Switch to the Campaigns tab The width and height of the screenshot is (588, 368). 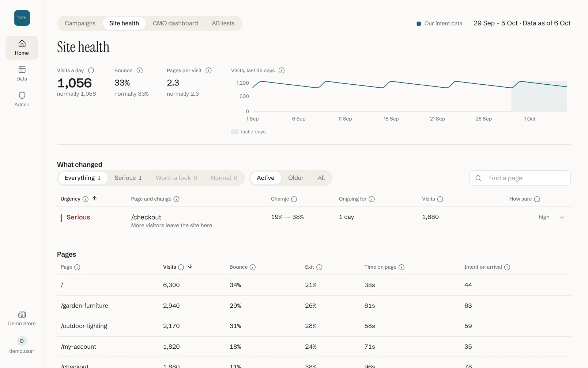tap(80, 23)
